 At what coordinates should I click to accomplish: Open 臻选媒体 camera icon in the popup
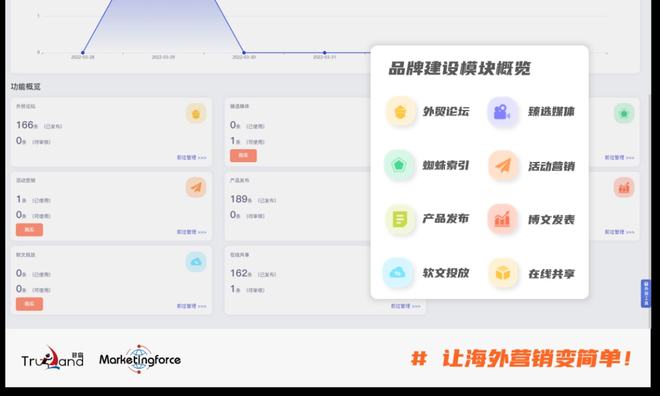[x=502, y=112]
